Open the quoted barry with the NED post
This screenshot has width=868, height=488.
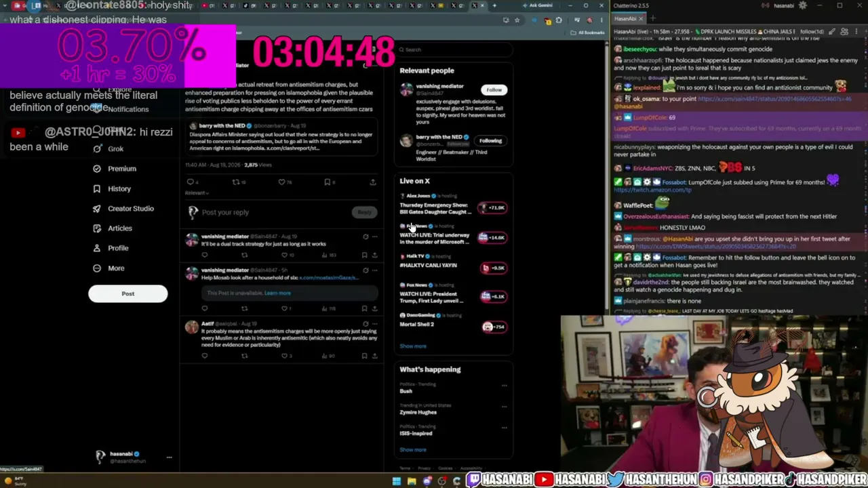[281, 138]
